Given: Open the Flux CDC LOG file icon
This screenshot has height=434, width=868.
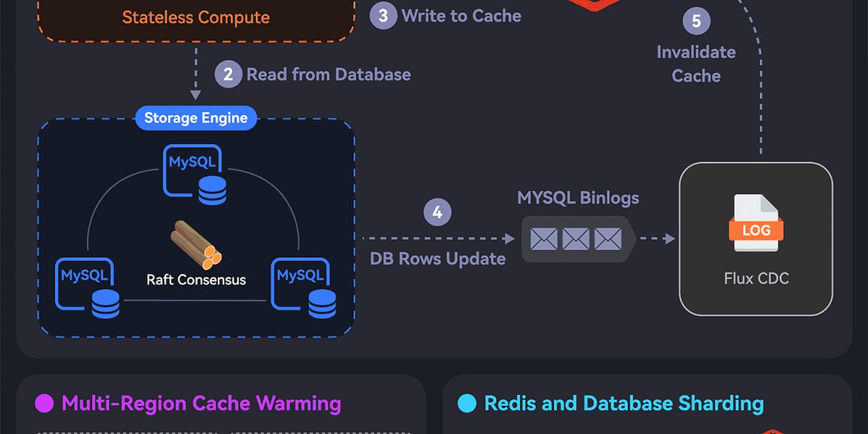Looking at the screenshot, I should click(756, 224).
